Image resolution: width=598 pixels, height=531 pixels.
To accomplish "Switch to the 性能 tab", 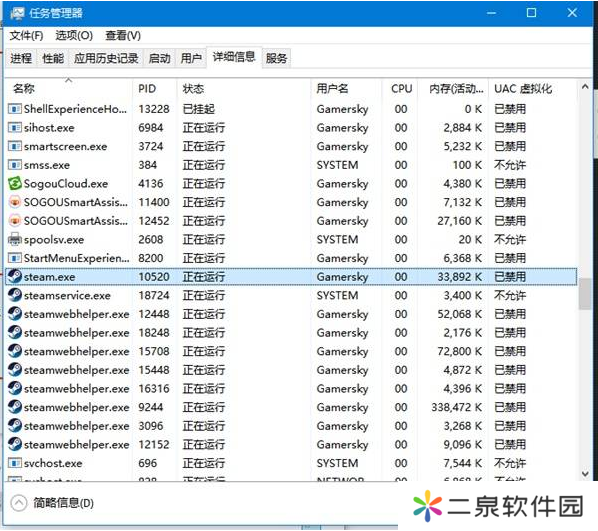I will point(53,58).
